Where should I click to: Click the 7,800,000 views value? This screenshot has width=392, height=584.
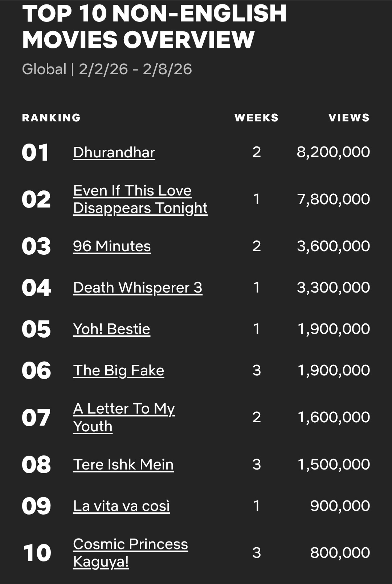pos(333,199)
